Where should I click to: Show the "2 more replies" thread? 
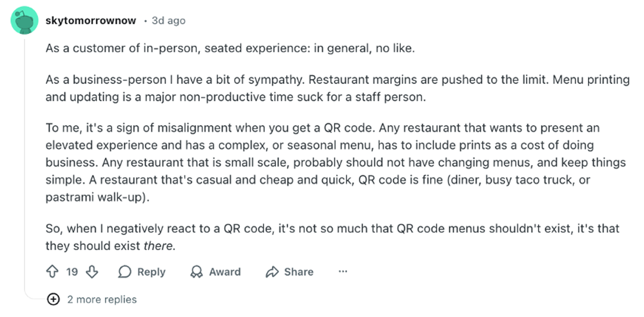click(102, 299)
